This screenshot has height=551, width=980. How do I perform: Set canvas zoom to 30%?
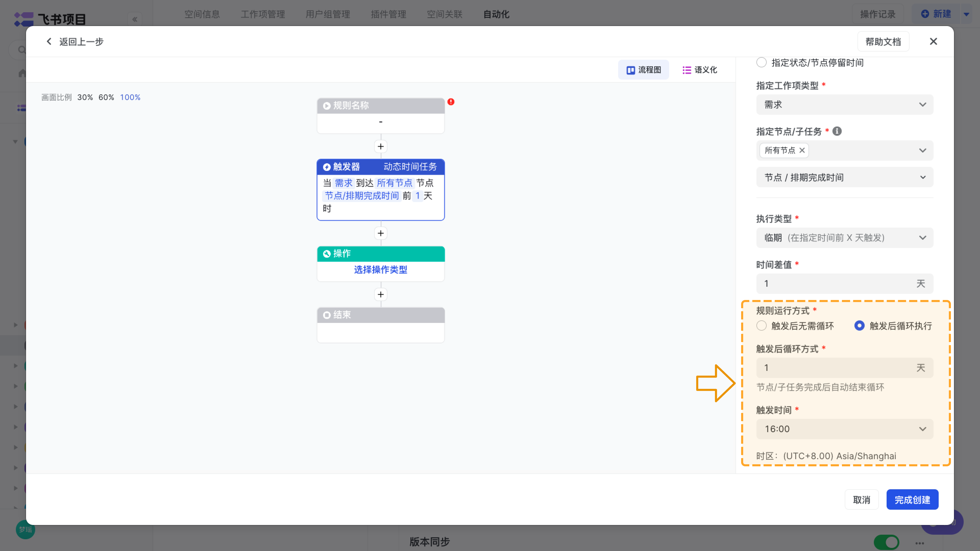85,97
